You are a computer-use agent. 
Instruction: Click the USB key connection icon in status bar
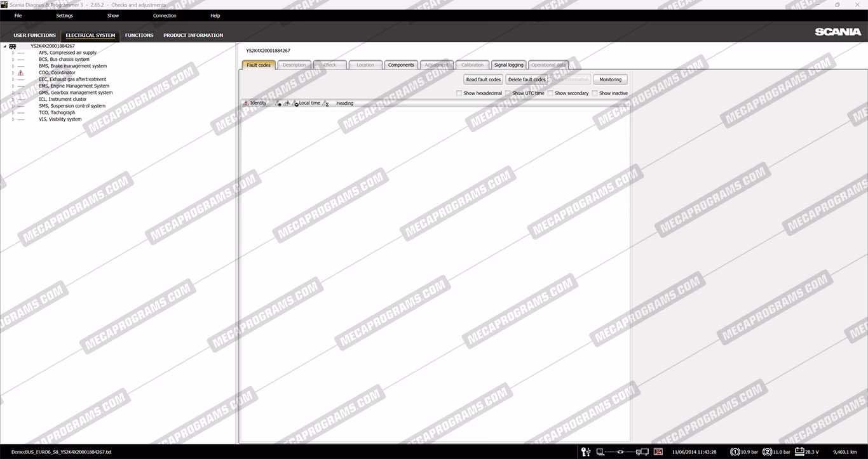coord(585,452)
